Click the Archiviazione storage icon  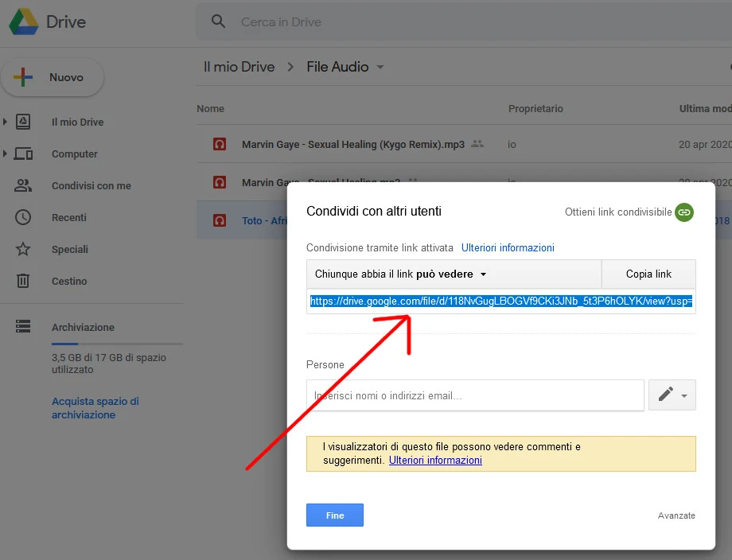pyautogui.click(x=23, y=327)
